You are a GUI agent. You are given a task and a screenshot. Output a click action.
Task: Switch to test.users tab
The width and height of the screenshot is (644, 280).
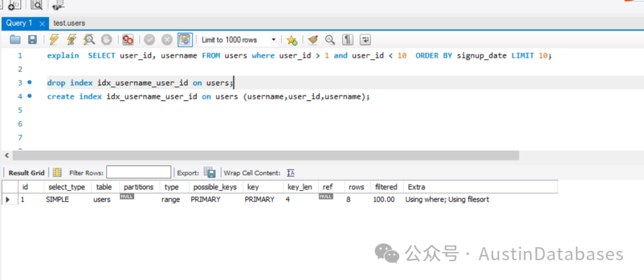pyautogui.click(x=69, y=23)
